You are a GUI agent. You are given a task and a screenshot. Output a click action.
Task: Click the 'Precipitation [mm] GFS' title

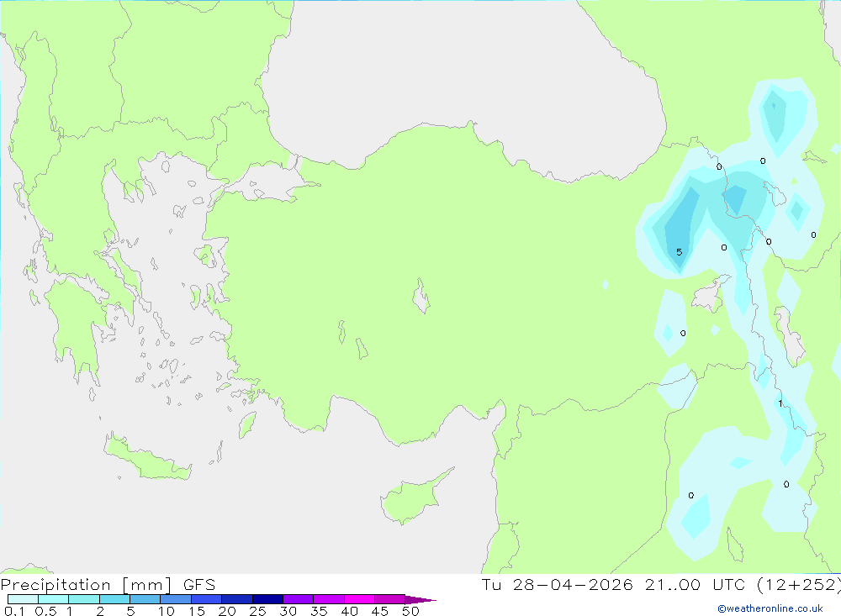click(x=108, y=584)
